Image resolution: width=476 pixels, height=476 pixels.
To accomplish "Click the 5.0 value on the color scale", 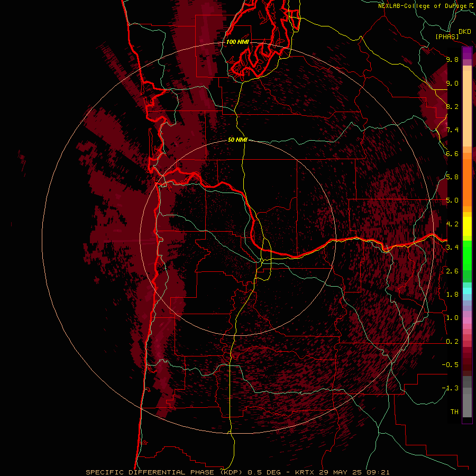I will 452,200.
